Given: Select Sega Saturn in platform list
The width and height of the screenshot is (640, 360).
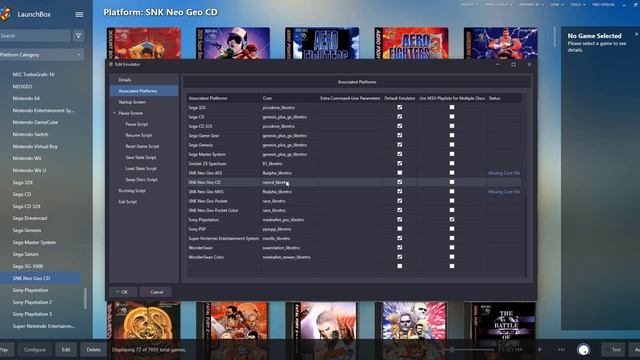Looking at the screenshot, I should pyautogui.click(x=25, y=254).
